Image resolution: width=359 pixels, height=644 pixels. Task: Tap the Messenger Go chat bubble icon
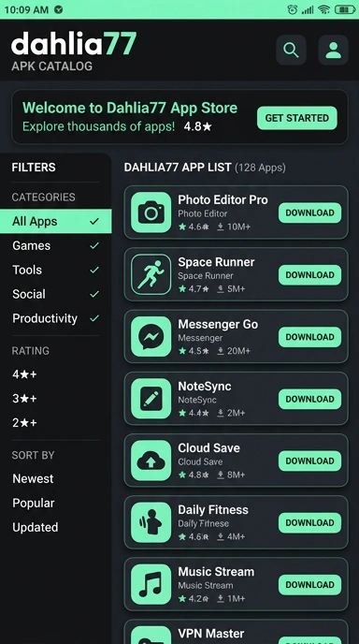coord(151,336)
